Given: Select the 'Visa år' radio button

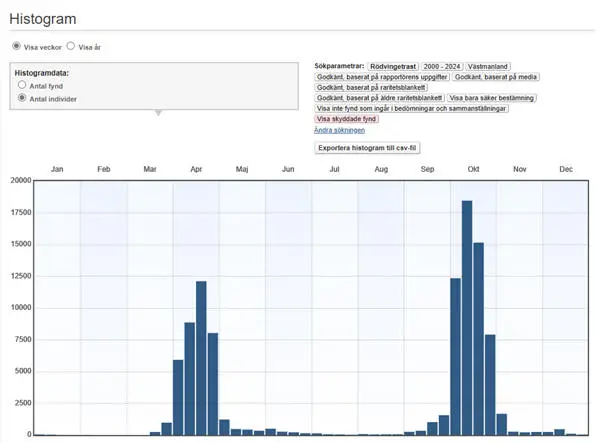Looking at the screenshot, I should pos(71,46).
